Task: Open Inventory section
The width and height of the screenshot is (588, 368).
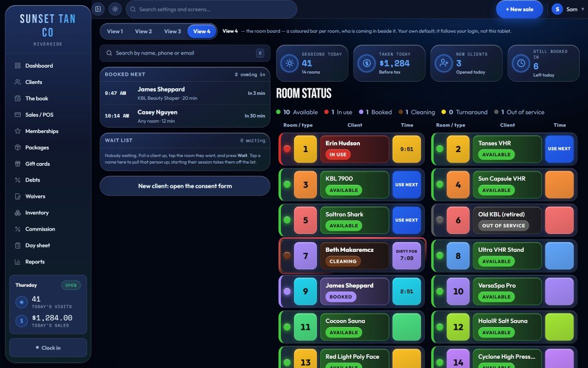Action: (x=48, y=213)
